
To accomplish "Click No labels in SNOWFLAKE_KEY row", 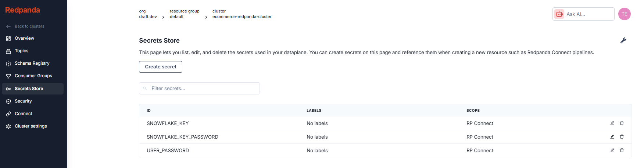I will [x=317, y=123].
